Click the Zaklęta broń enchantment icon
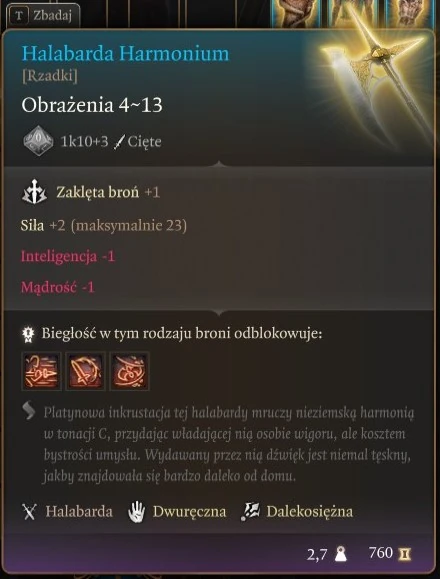This screenshot has width=440, height=579. pyautogui.click(x=34, y=192)
